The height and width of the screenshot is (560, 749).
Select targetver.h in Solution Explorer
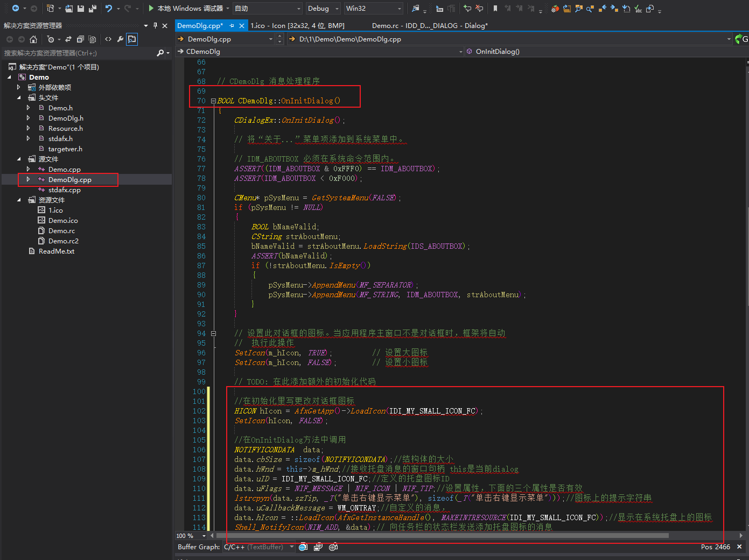tap(65, 149)
